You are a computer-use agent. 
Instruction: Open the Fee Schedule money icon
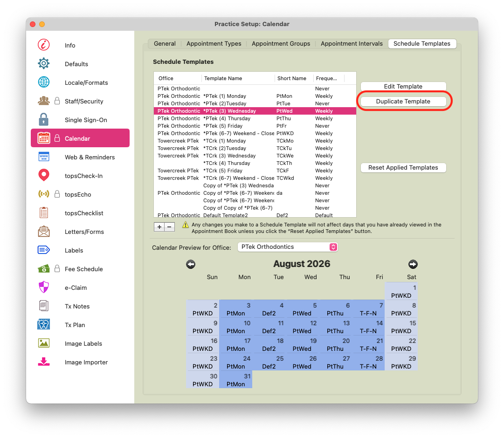pyautogui.click(x=44, y=269)
